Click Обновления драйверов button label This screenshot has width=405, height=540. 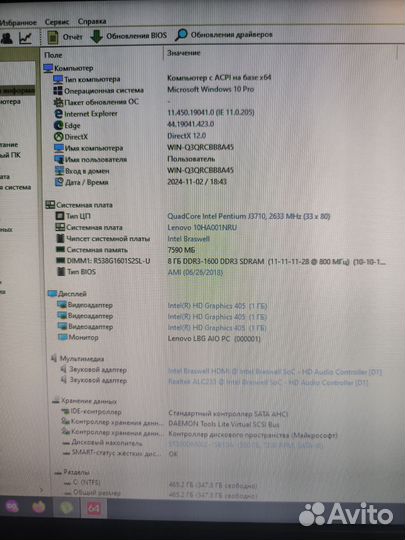click(231, 35)
